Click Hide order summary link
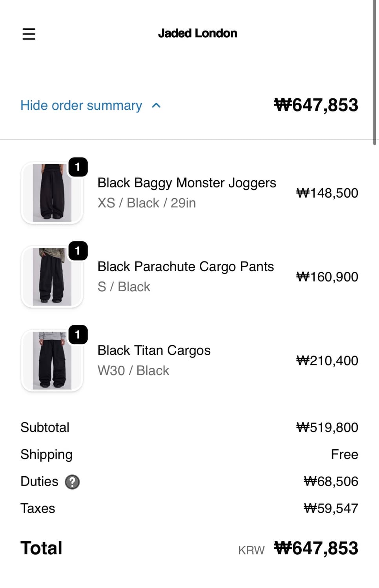The image size is (379, 588). tap(81, 105)
